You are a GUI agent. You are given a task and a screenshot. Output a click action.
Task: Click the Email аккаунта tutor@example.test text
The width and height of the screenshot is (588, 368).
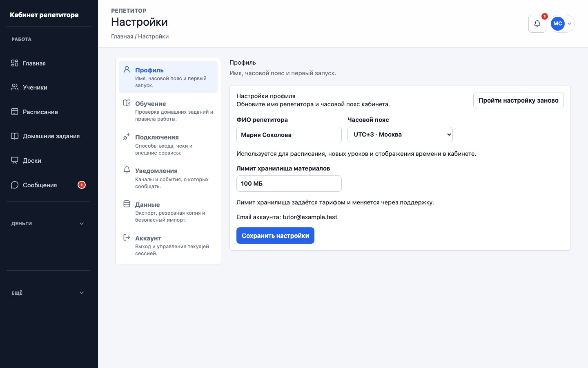click(287, 217)
